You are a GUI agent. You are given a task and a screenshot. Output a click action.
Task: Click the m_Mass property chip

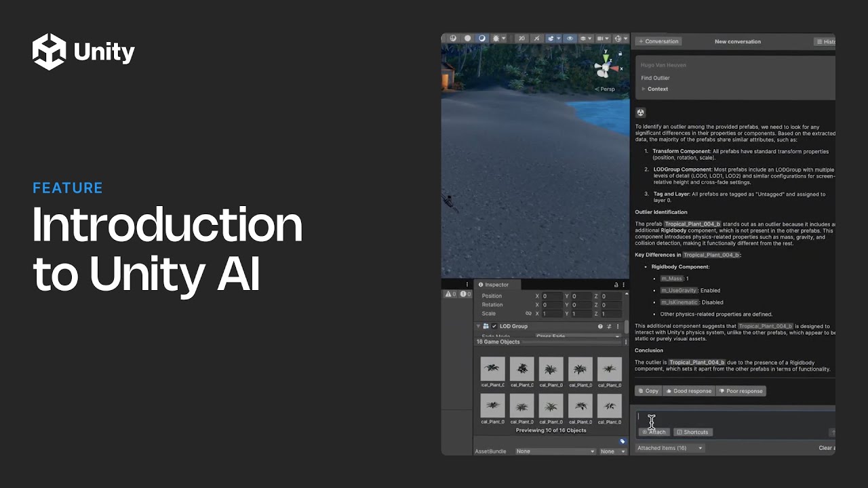click(x=671, y=279)
